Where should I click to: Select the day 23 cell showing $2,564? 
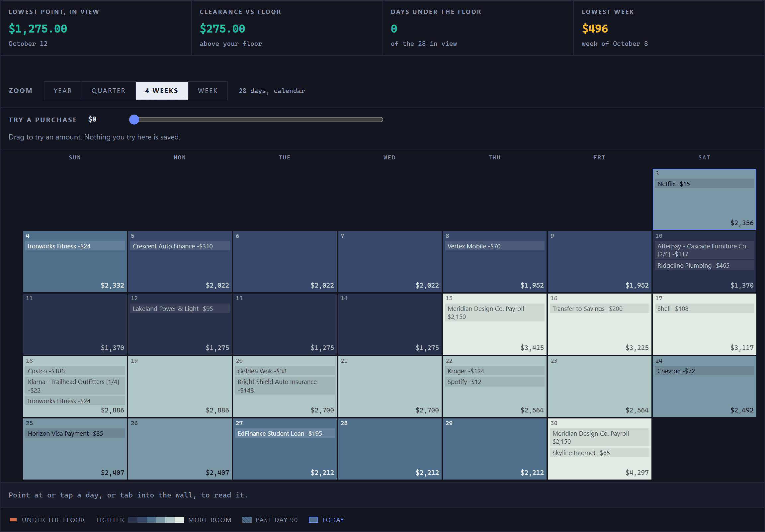[599, 387]
